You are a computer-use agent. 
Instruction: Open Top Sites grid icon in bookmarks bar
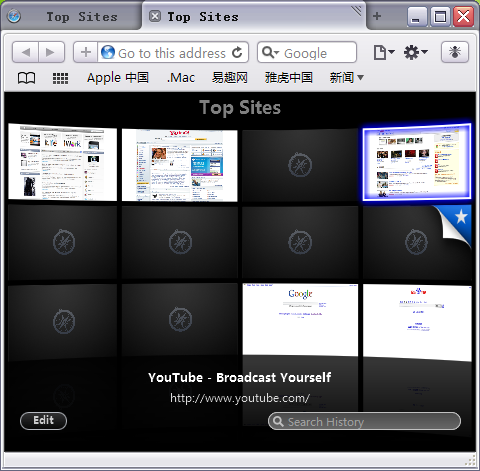pos(60,78)
